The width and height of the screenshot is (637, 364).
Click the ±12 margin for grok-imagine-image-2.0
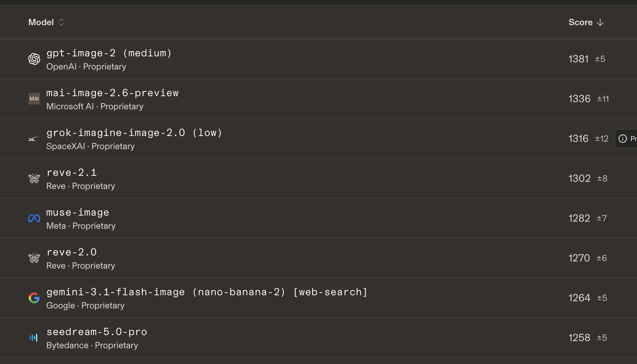602,139
